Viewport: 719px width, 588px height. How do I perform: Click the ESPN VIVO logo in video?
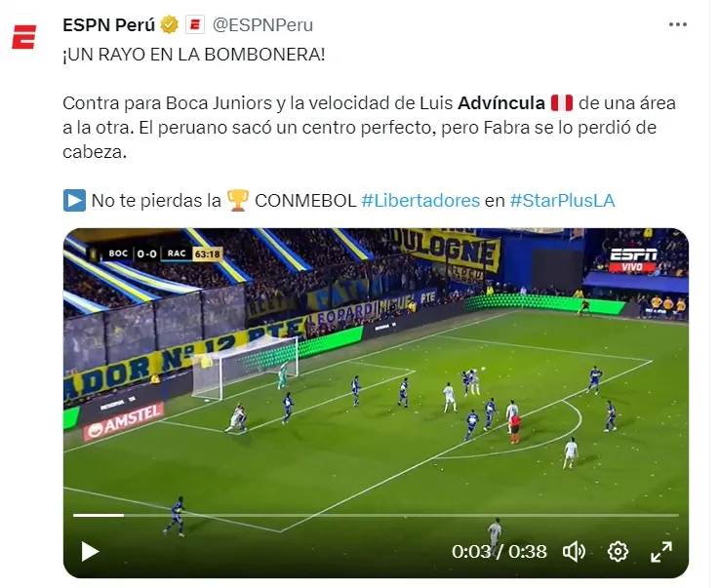[633, 260]
